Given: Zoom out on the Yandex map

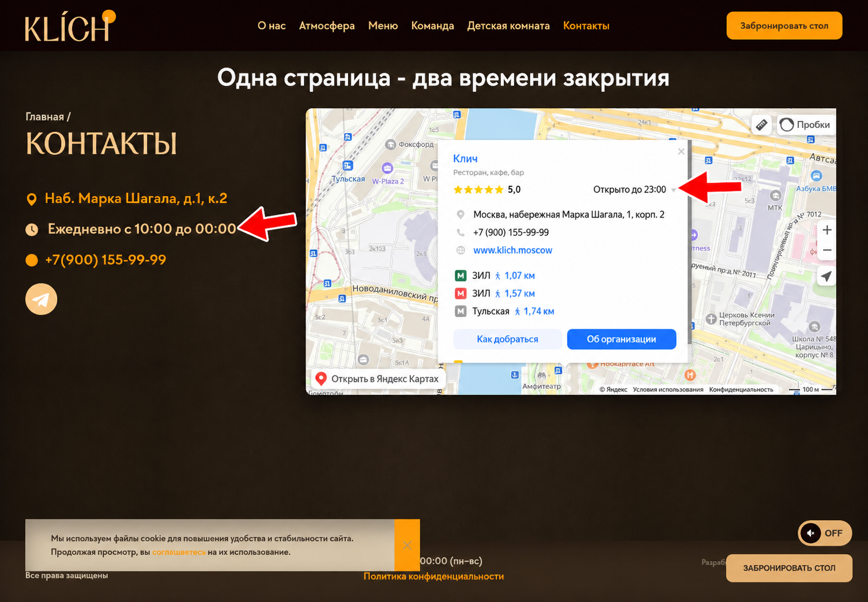Looking at the screenshot, I should click(827, 250).
